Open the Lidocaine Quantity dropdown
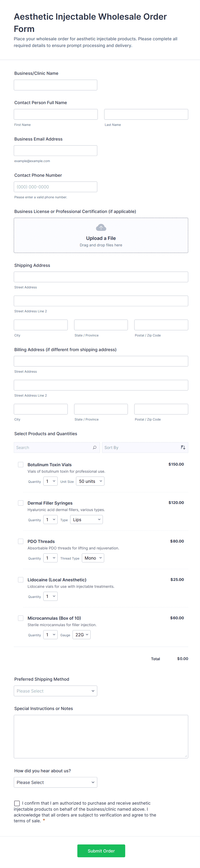This screenshot has height=868, width=200. tap(50, 596)
